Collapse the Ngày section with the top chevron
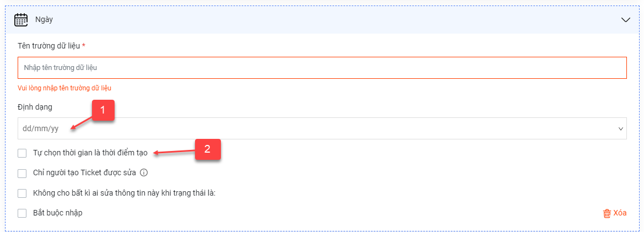Viewport: 644px width, 232px height. coord(625,20)
